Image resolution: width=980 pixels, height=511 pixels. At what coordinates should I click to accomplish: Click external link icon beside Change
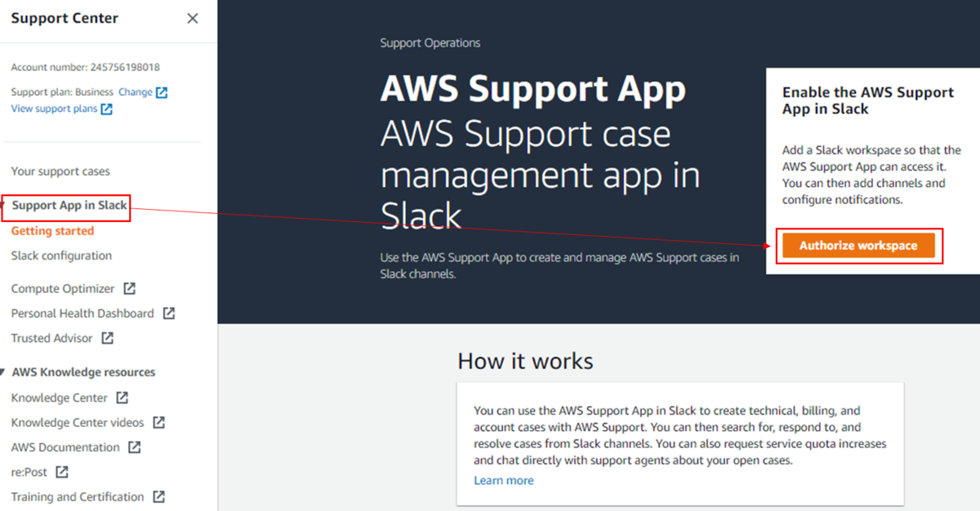click(x=162, y=92)
